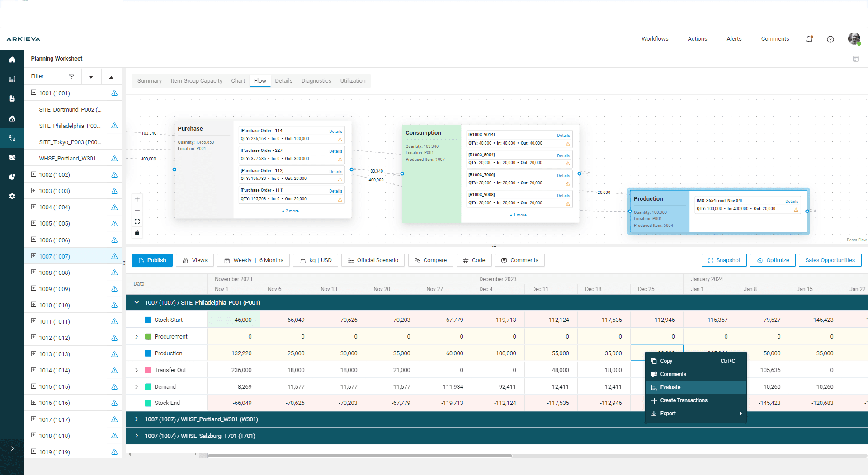Switch to the Summary tab
The height and width of the screenshot is (475, 868).
click(150, 81)
